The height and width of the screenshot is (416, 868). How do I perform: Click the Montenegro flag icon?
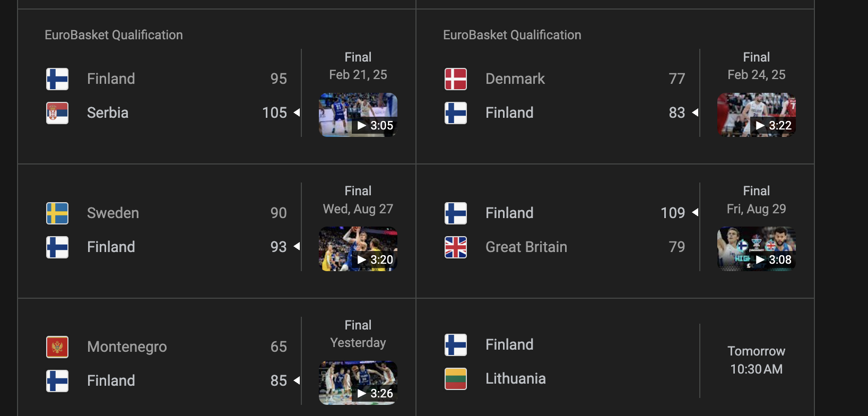coord(57,347)
